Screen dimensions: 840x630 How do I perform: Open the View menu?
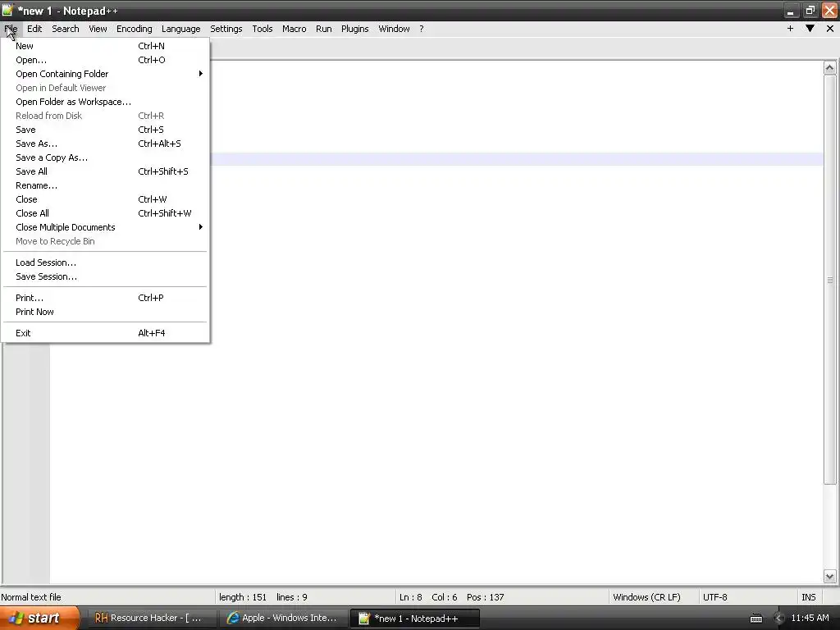[x=98, y=29]
